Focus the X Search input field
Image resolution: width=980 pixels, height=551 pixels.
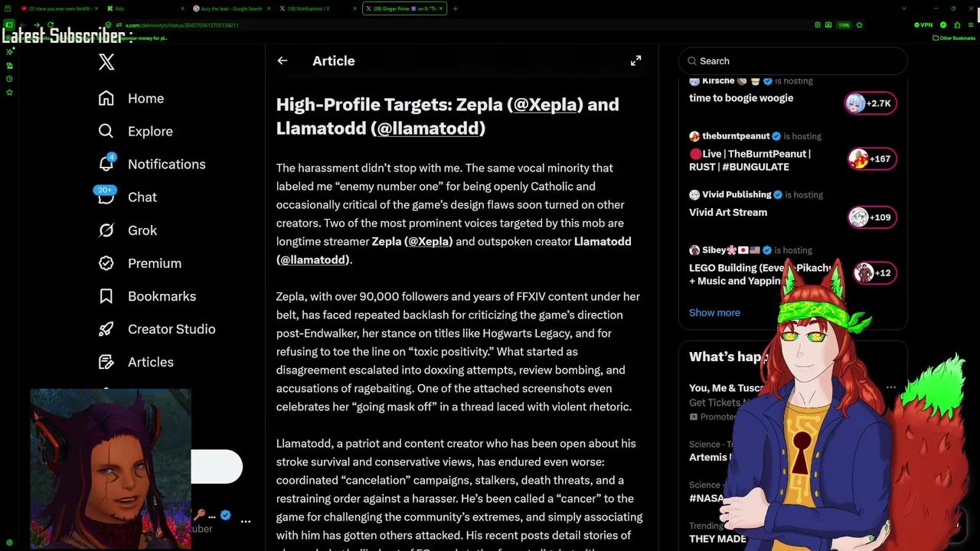[793, 61]
